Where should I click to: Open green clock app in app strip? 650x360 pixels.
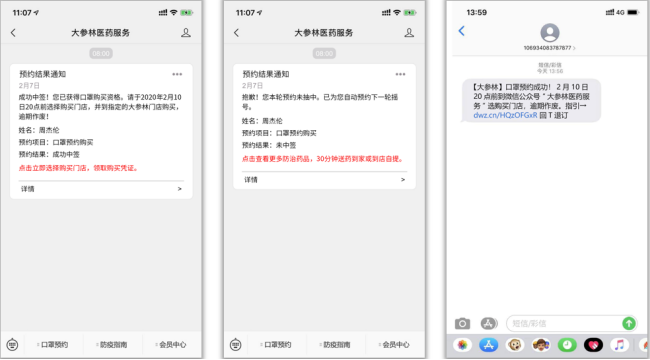[567, 345]
